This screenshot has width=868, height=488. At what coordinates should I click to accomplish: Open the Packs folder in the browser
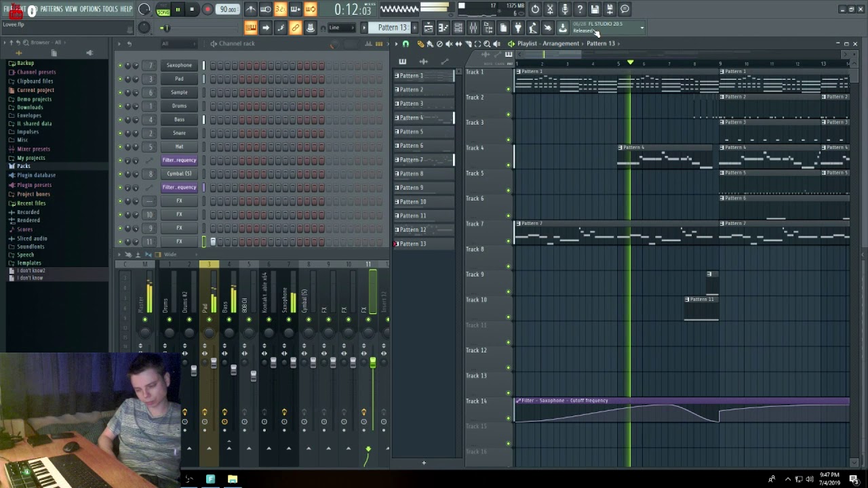coord(24,166)
